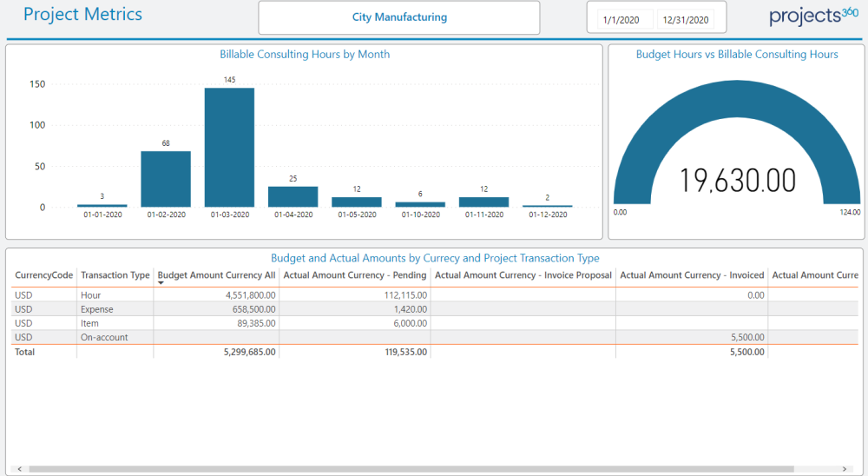This screenshot has width=868, height=476.
Task: Click the table's vertical scrollbar on right
Action: [860, 365]
